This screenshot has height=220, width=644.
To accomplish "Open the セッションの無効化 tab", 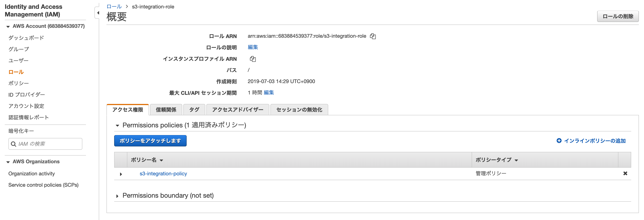I will point(299,110).
